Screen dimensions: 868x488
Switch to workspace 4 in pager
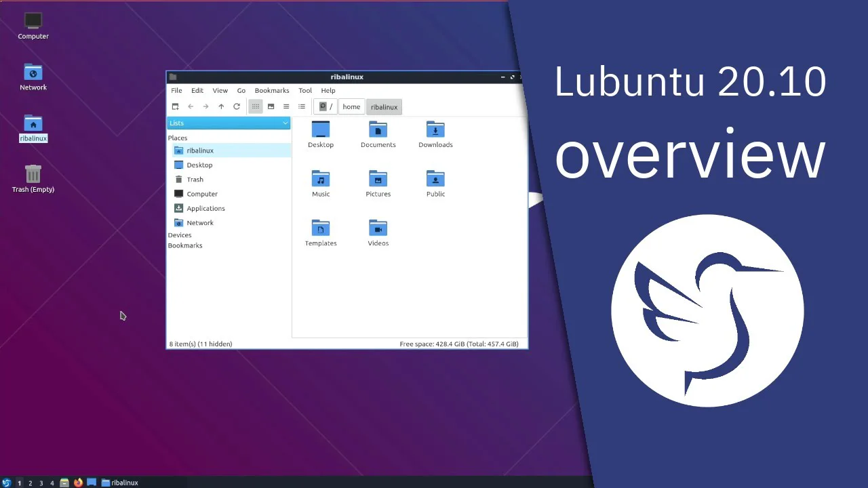pyautogui.click(x=52, y=483)
